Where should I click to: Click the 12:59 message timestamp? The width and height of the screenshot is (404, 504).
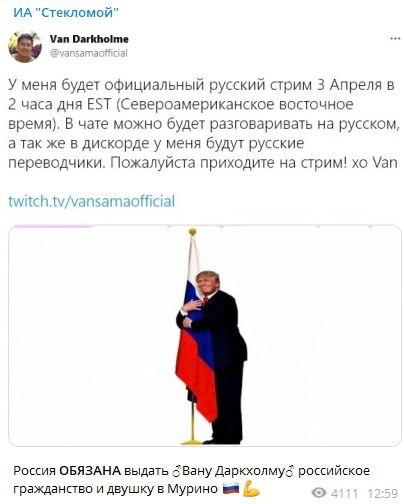coord(383,493)
